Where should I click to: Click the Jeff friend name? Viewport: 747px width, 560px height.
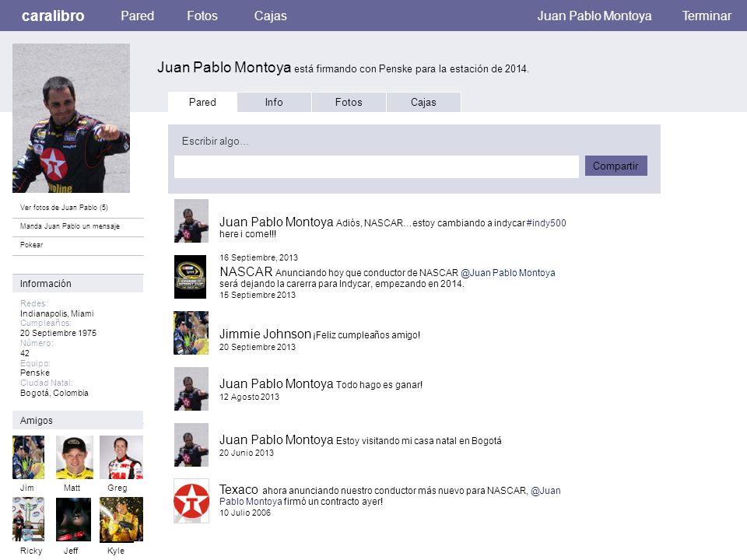(x=71, y=551)
